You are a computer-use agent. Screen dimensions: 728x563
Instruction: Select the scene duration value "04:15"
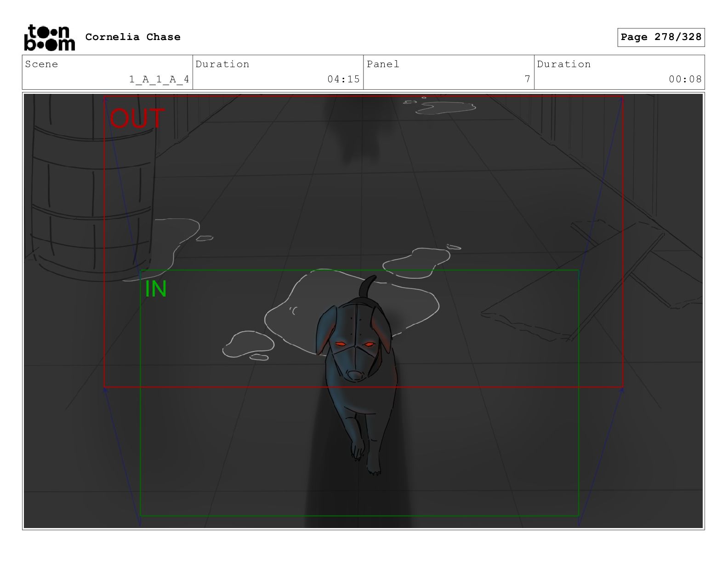coord(343,79)
